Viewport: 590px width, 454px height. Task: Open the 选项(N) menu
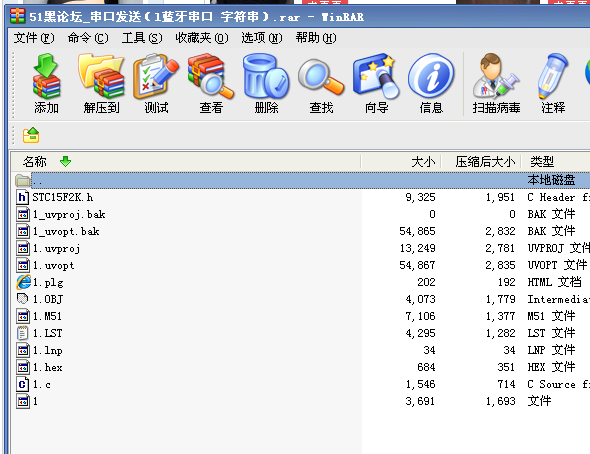pyautogui.click(x=262, y=38)
